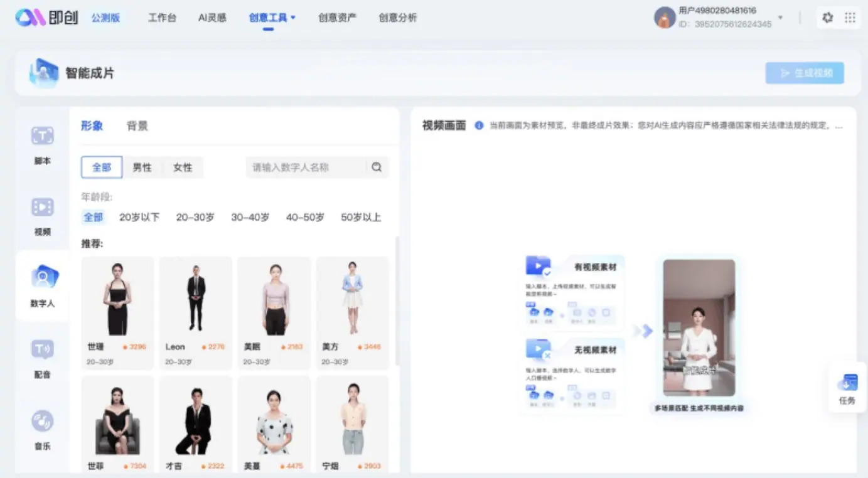Open the 音乐 panel

[x=41, y=430]
